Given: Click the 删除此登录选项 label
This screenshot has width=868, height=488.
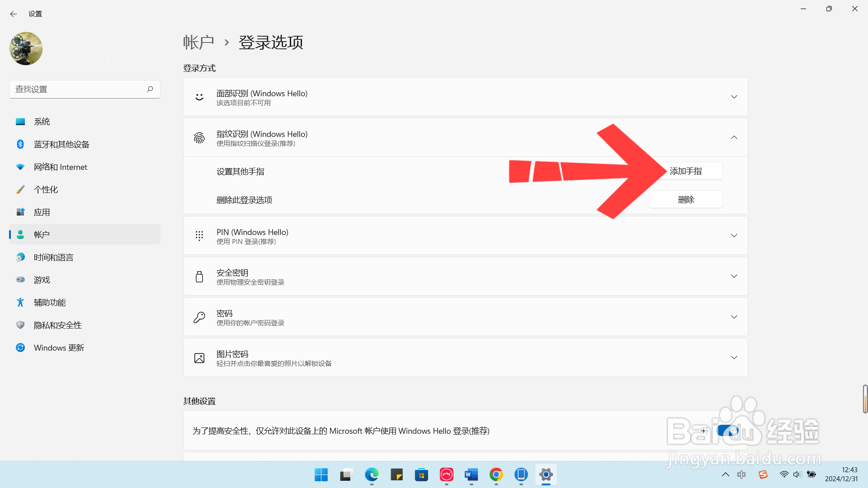Looking at the screenshot, I should (244, 200).
